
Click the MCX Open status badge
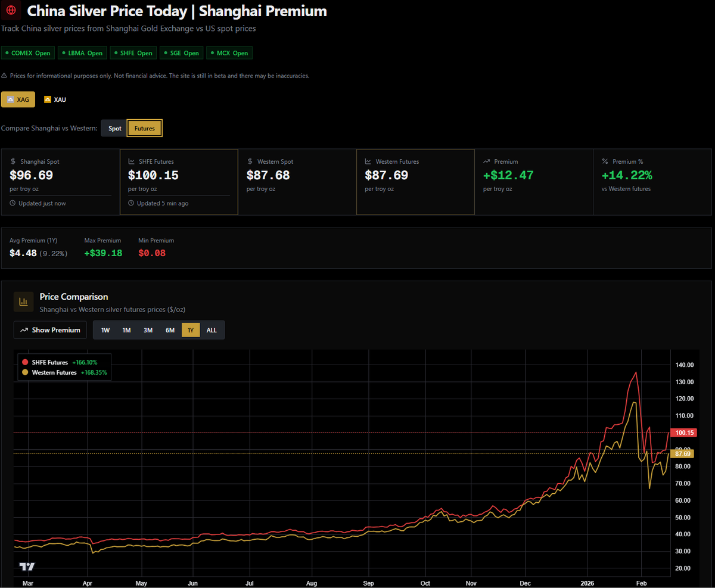(229, 53)
